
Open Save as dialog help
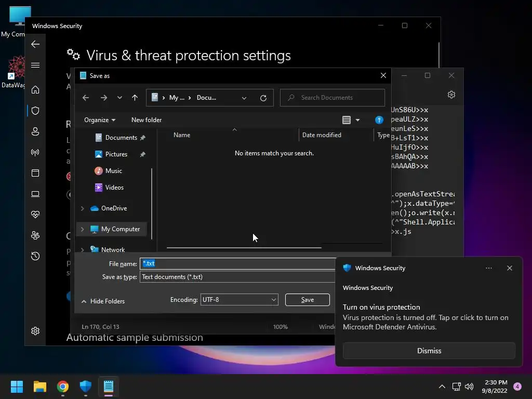[x=379, y=120]
